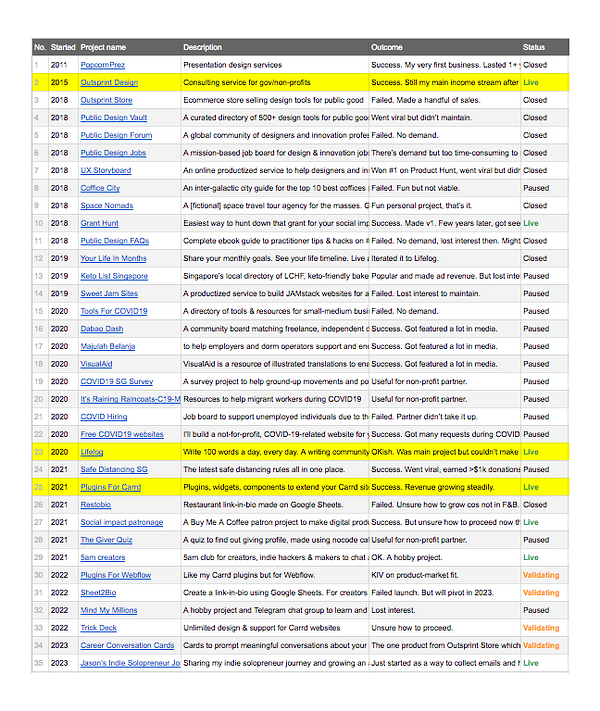
Task: Open the It's Raining Raincoats-C19 link
Action: click(x=130, y=399)
